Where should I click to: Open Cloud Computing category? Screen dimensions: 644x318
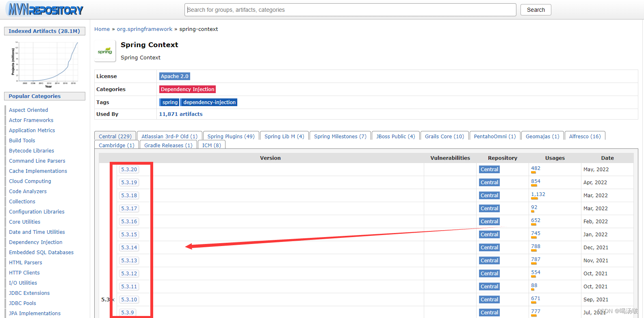pos(30,181)
